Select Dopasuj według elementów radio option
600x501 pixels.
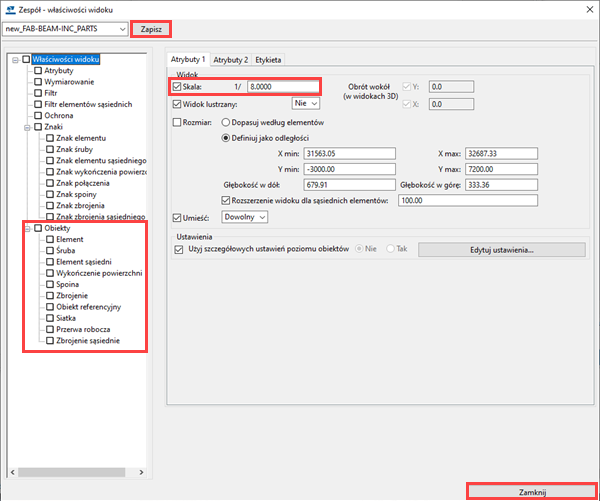tap(225, 122)
